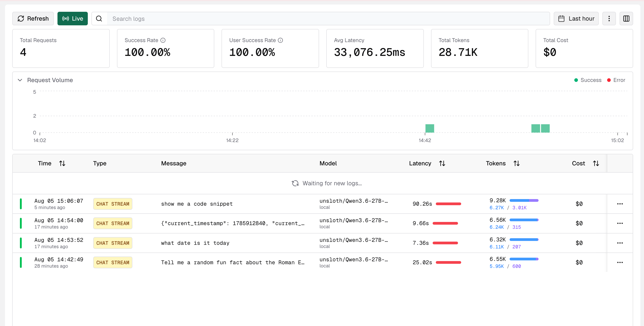Click the refresh arrows icon
The height and width of the screenshot is (326, 644).
pyautogui.click(x=21, y=19)
